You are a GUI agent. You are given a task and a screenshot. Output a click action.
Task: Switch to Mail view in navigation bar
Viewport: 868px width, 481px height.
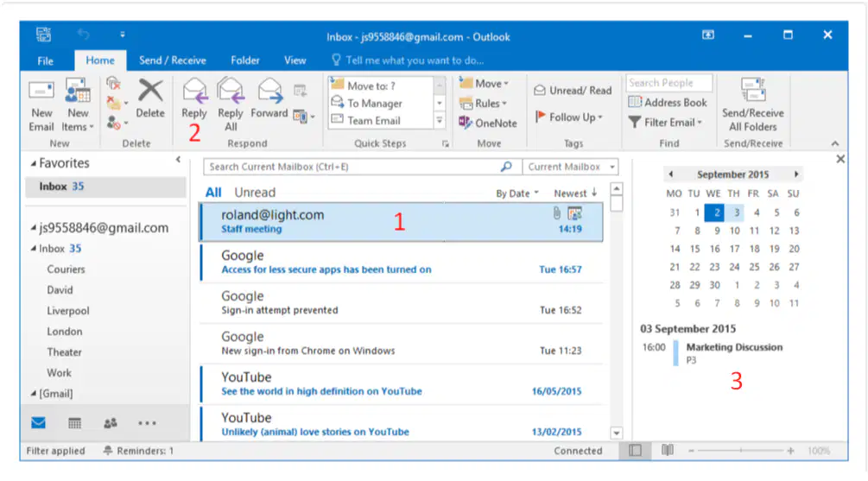click(38, 423)
